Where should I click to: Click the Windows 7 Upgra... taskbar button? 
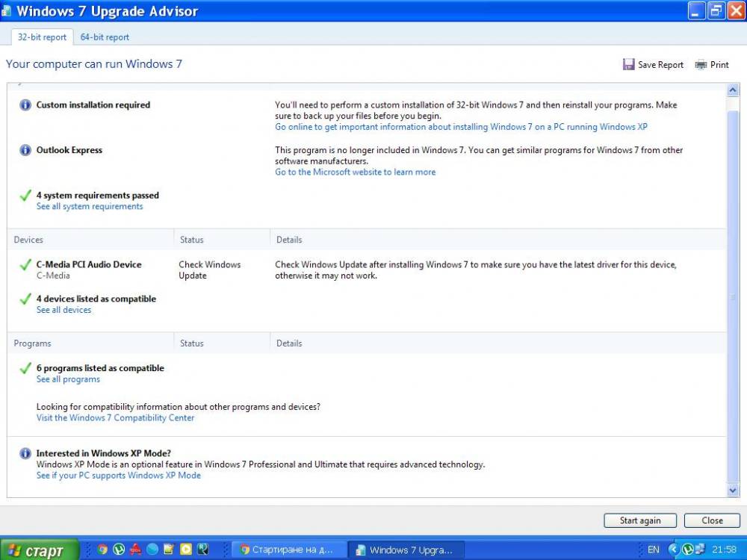(406, 550)
